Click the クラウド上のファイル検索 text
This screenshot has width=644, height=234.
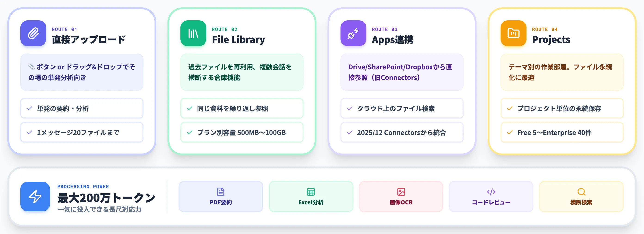click(396, 108)
